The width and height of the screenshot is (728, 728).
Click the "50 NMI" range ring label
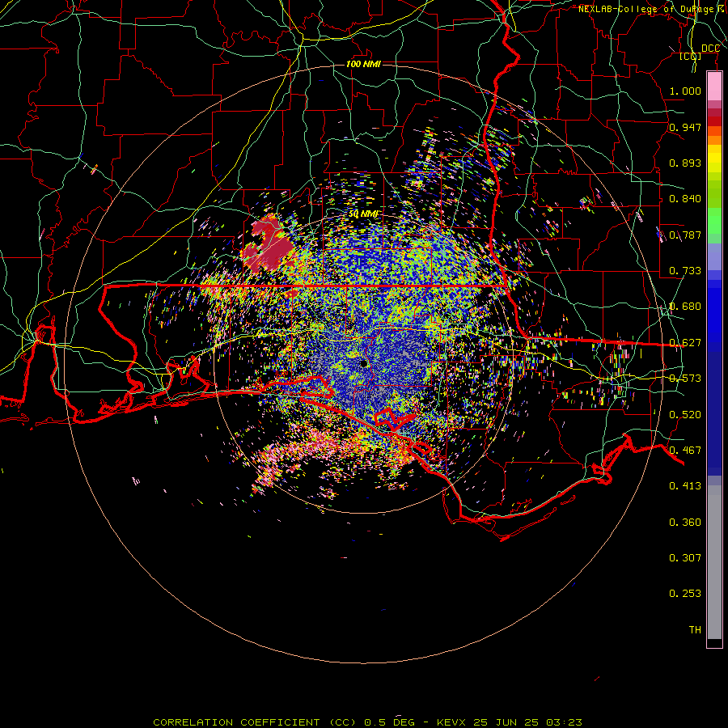[363, 214]
